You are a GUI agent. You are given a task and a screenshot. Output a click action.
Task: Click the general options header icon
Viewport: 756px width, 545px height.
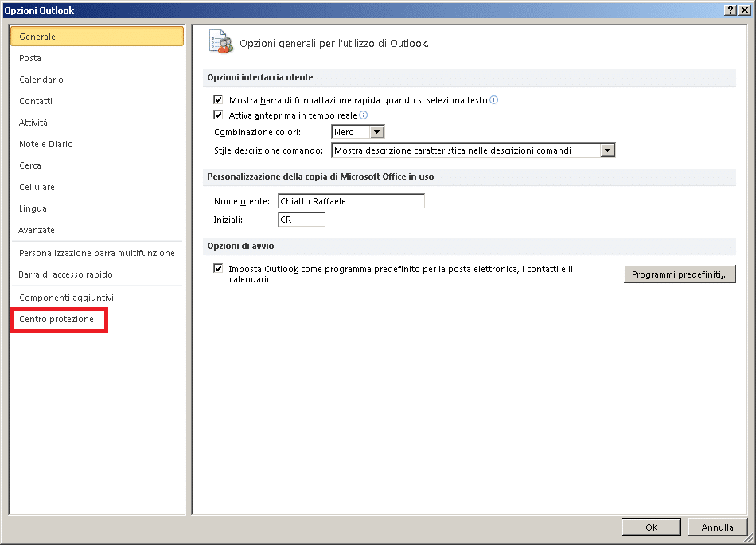pyautogui.click(x=220, y=42)
